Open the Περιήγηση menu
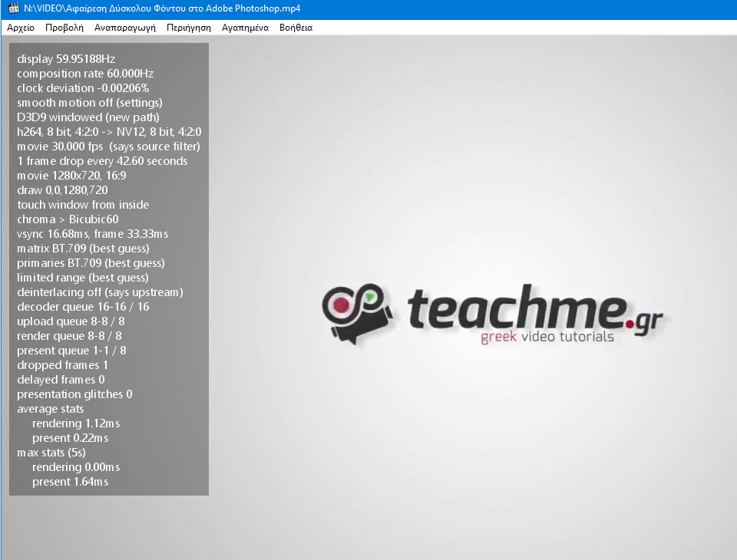Viewport: 737px width, 560px height. tap(189, 28)
